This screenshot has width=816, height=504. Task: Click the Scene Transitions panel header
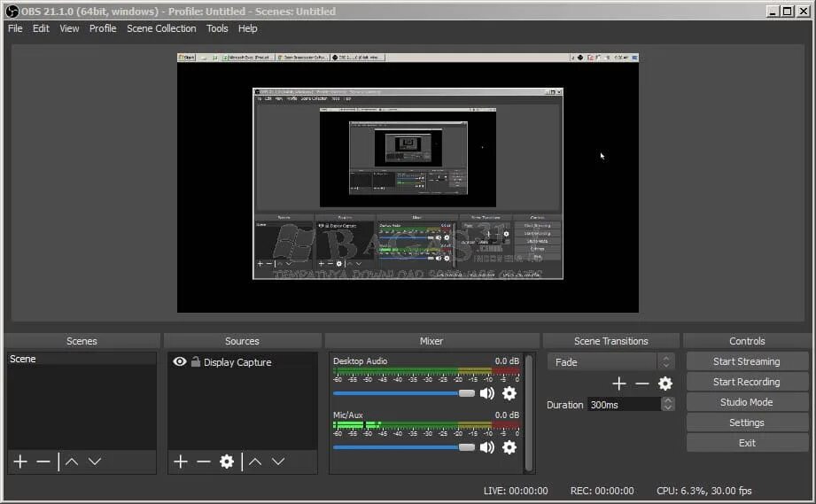tap(611, 341)
